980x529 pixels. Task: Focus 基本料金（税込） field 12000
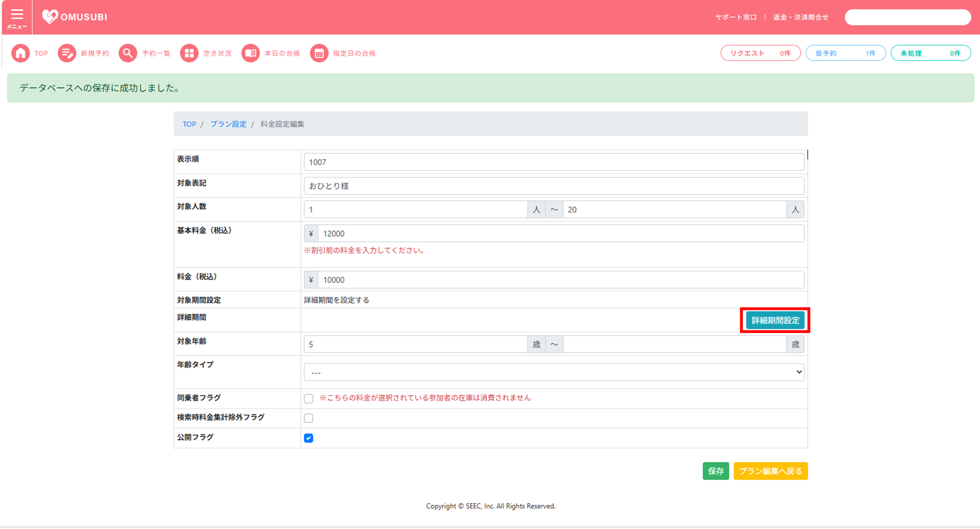[561, 234]
